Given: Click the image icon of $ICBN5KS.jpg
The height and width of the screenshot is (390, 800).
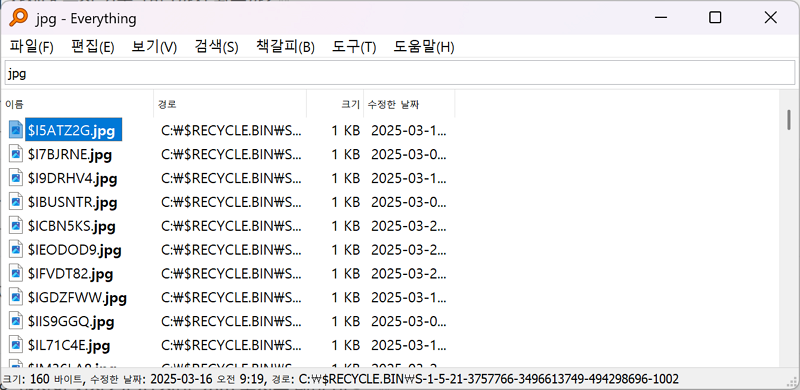Looking at the screenshot, I should [x=17, y=226].
